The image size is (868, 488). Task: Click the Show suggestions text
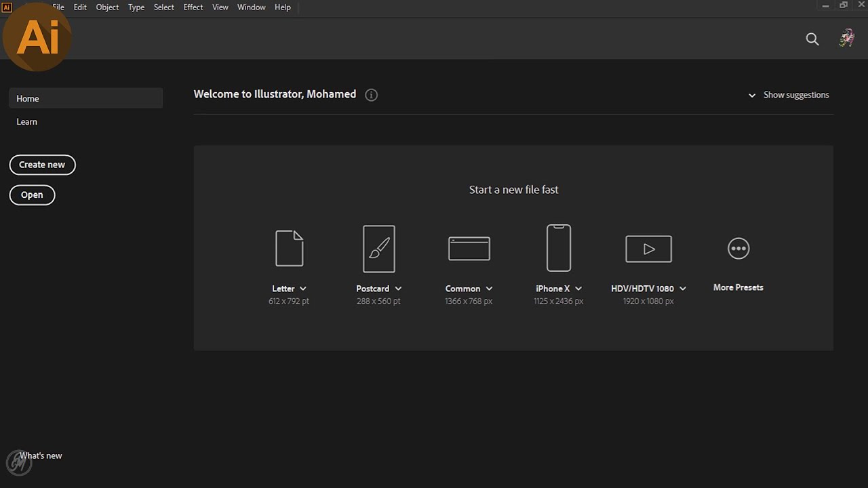tap(796, 95)
